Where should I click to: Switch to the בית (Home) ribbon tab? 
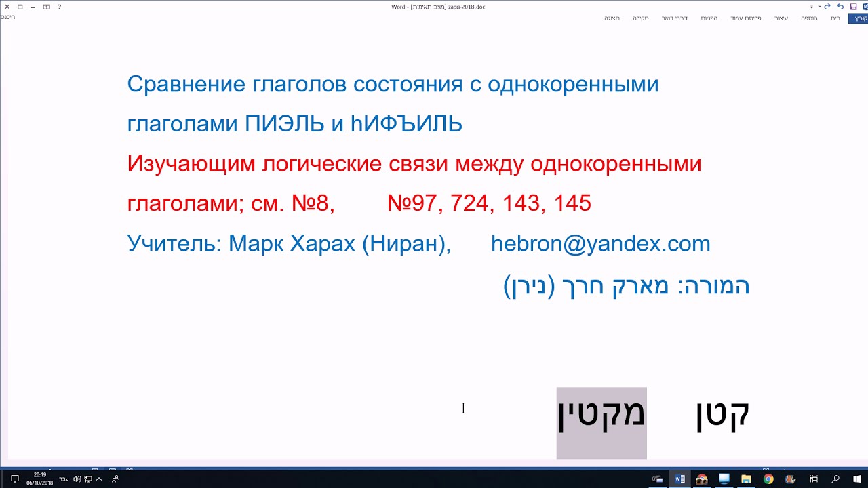click(x=835, y=18)
